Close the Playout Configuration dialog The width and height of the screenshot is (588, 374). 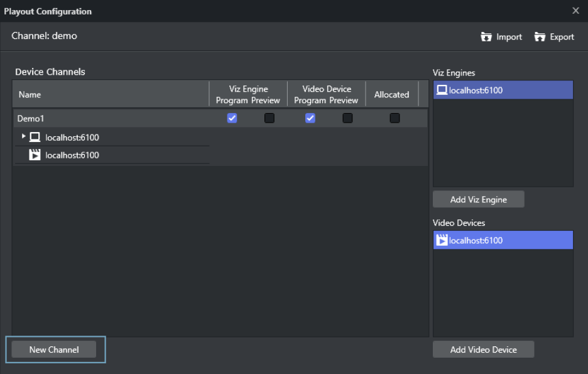coord(575,11)
